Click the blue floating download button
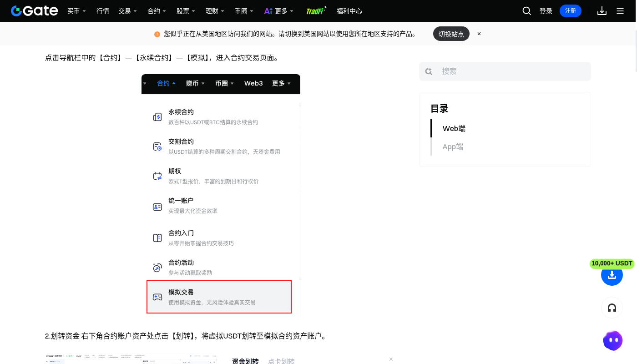637x364 pixels. tap(612, 275)
